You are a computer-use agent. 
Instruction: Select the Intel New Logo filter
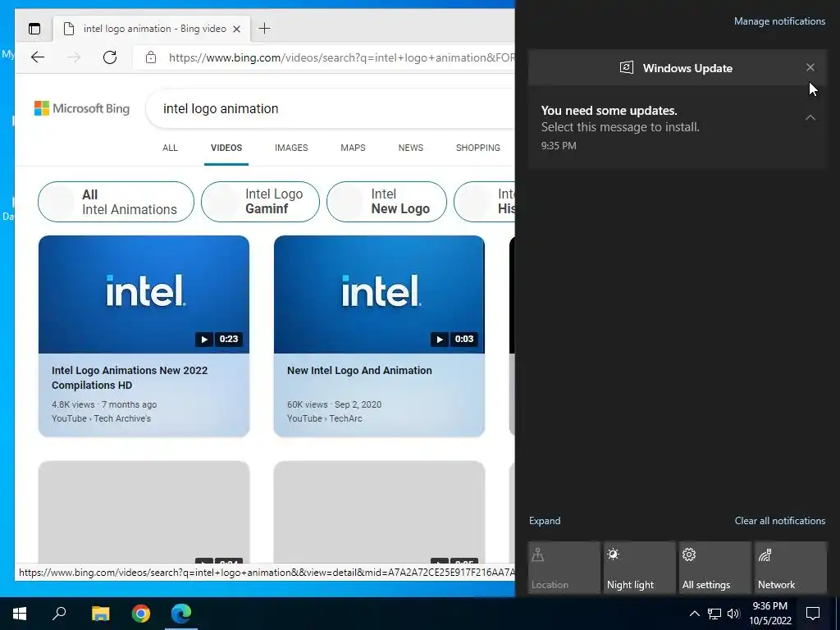pos(386,202)
